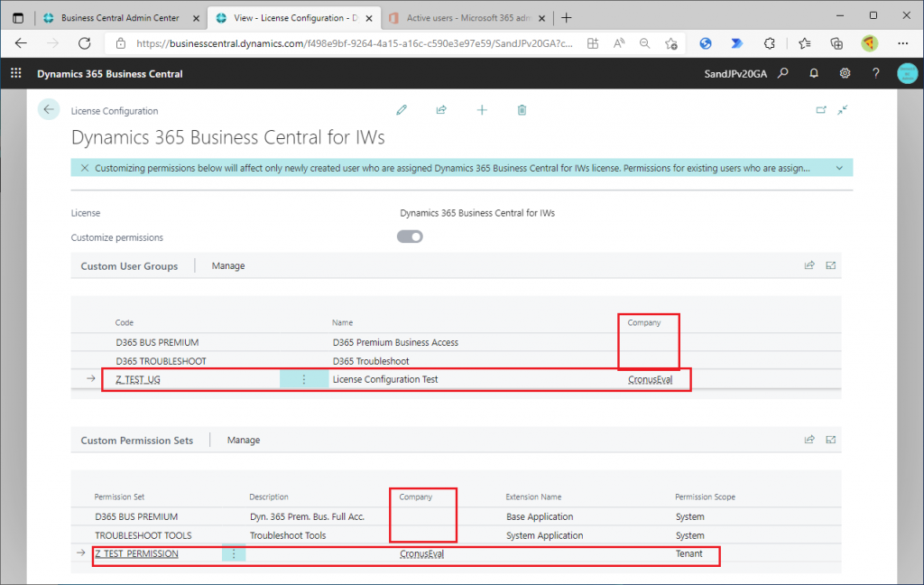
Task: Select the TROUBLESHOOT TOOLS permission set
Action: pos(143,535)
